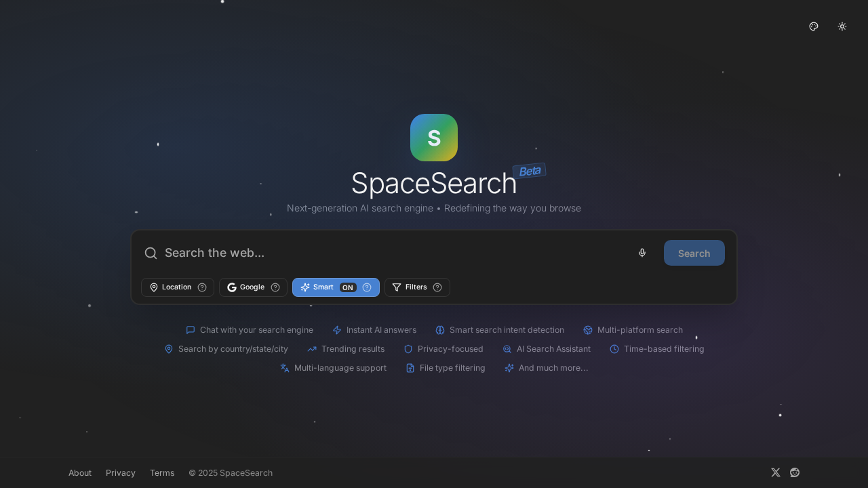The width and height of the screenshot is (868, 488).
Task: Toggle light mode with the sun icon
Action: (x=842, y=26)
